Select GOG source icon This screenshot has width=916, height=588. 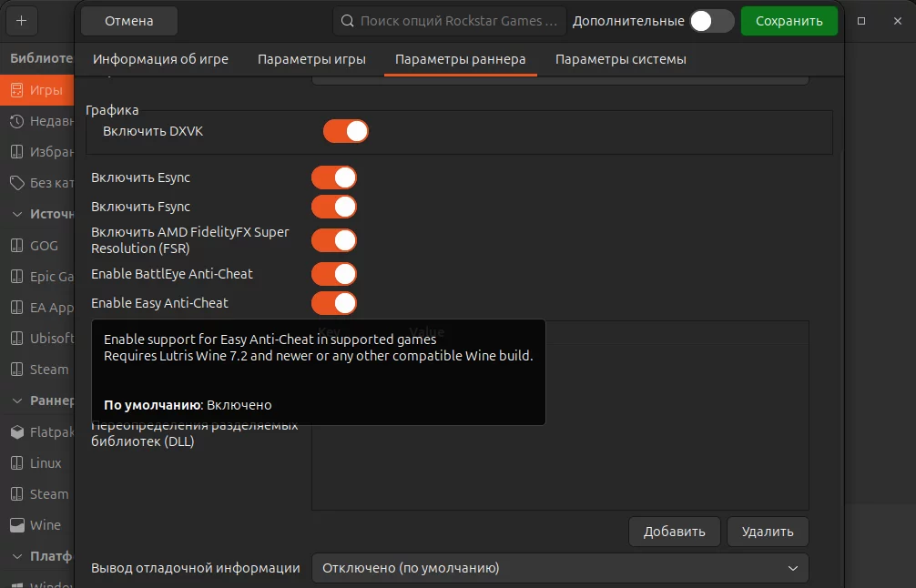17,245
